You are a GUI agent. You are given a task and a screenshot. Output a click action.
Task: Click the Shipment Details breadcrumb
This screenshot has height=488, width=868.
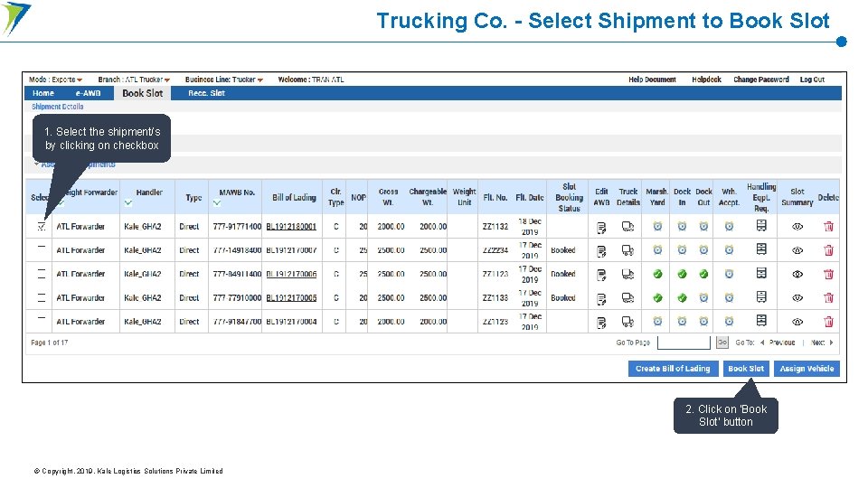click(58, 107)
